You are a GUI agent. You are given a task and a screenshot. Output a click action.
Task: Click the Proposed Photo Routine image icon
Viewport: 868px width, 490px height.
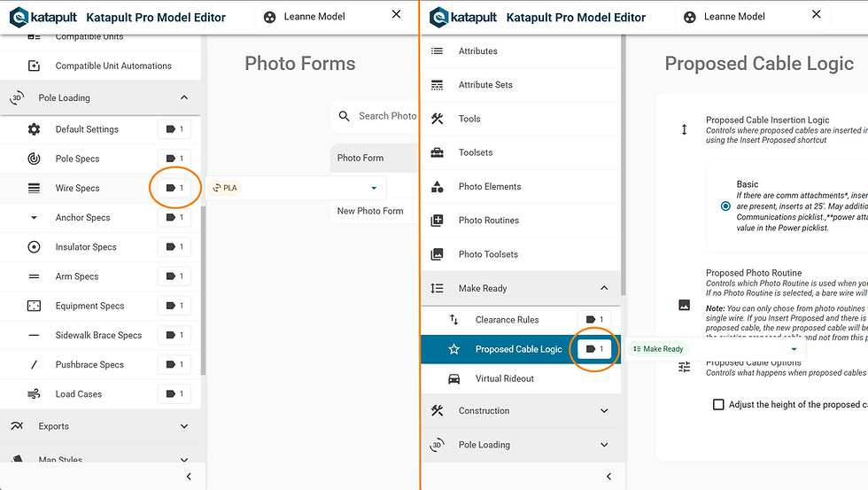[684, 305]
